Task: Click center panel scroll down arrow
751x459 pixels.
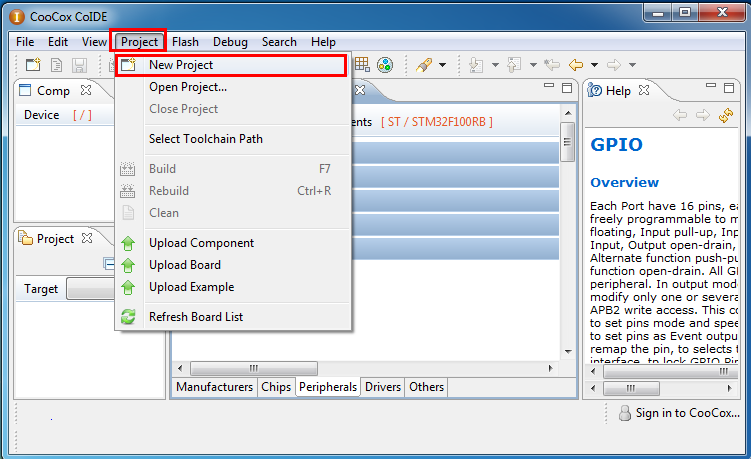Action: click(568, 352)
